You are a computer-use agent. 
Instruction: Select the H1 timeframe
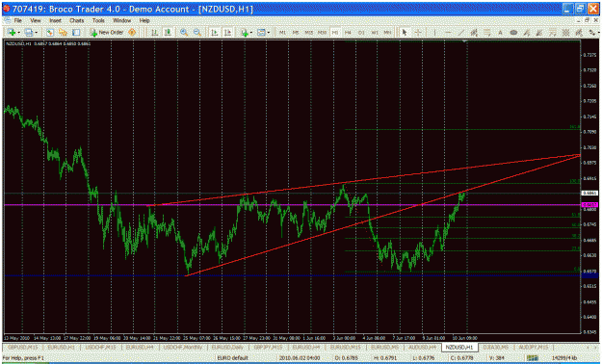(335, 33)
